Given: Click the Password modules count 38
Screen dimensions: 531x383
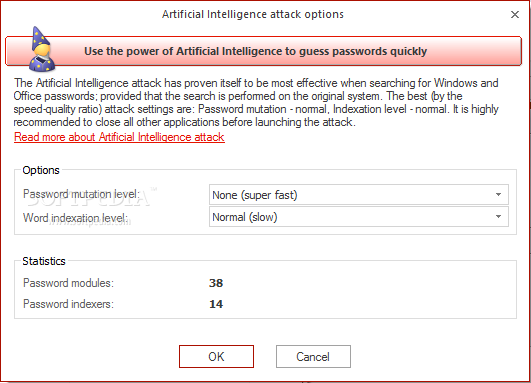Looking at the screenshot, I should (216, 283).
